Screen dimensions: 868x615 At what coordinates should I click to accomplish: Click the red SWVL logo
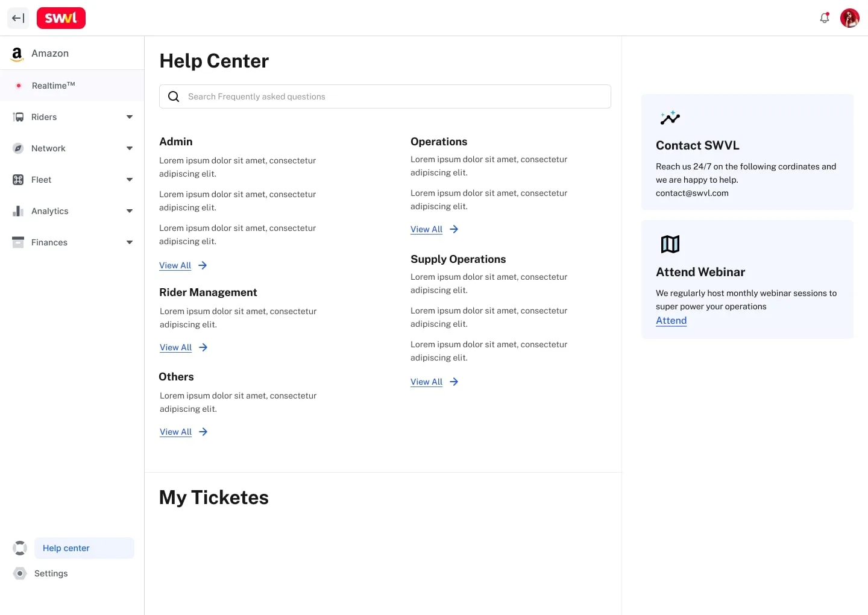click(x=61, y=18)
